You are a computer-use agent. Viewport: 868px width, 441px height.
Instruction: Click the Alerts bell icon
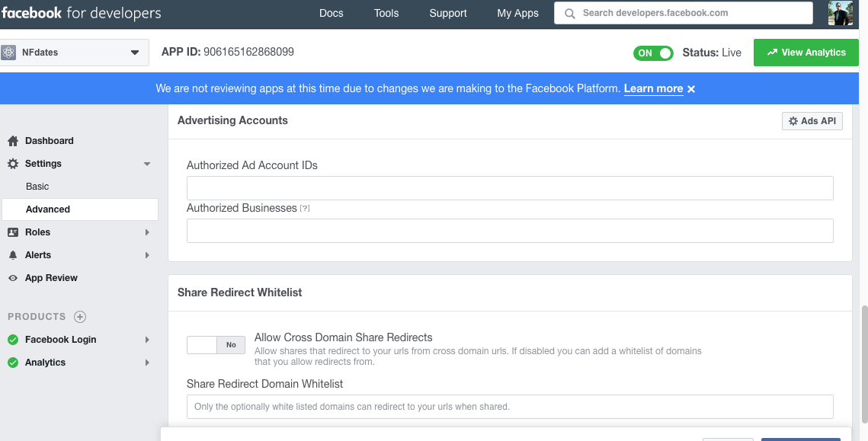click(x=13, y=255)
